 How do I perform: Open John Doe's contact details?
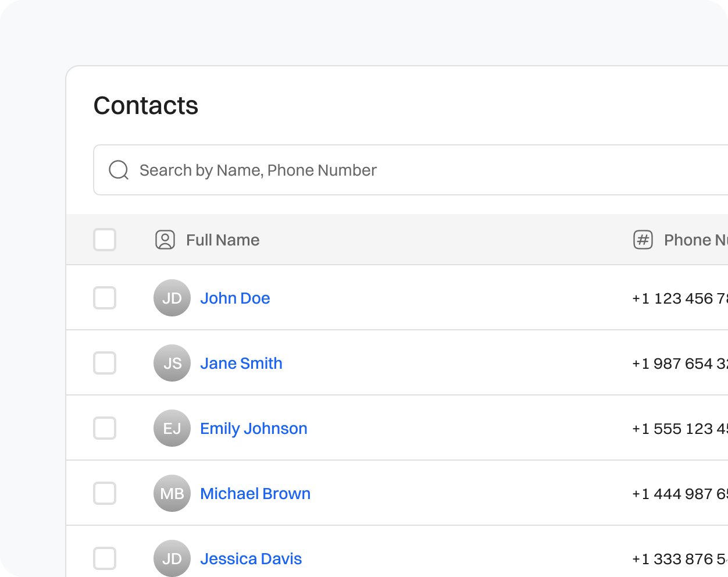pyautogui.click(x=235, y=298)
